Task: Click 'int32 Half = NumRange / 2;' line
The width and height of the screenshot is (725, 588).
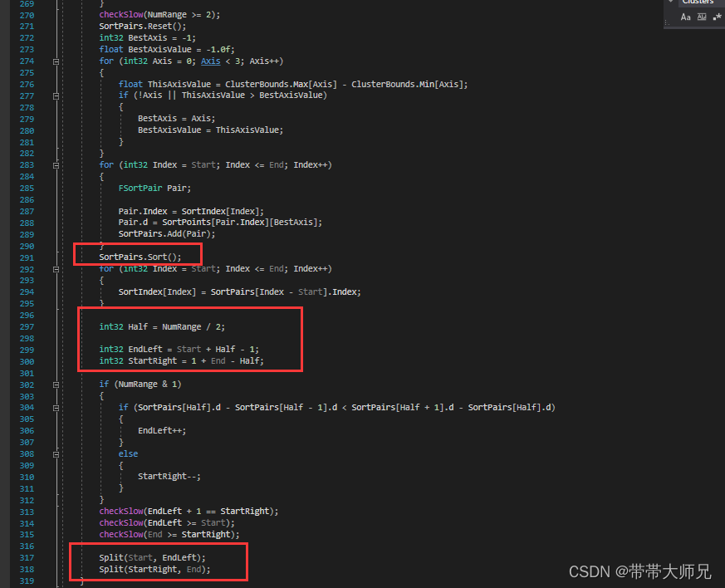Action: click(x=162, y=327)
